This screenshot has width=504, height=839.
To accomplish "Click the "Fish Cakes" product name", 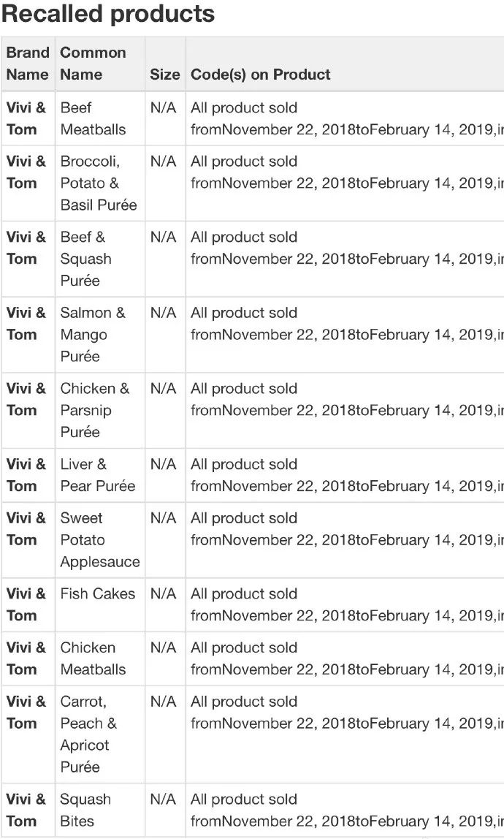I will tap(97, 594).
